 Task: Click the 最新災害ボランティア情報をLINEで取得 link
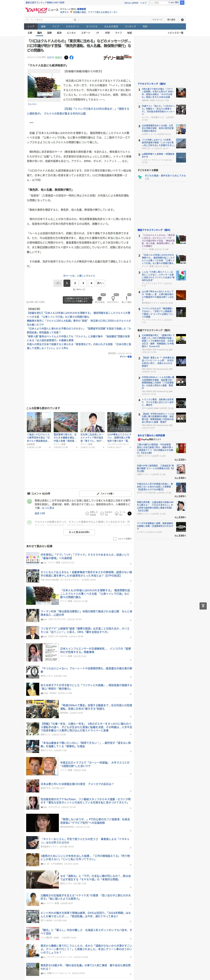[x=45, y=3]
